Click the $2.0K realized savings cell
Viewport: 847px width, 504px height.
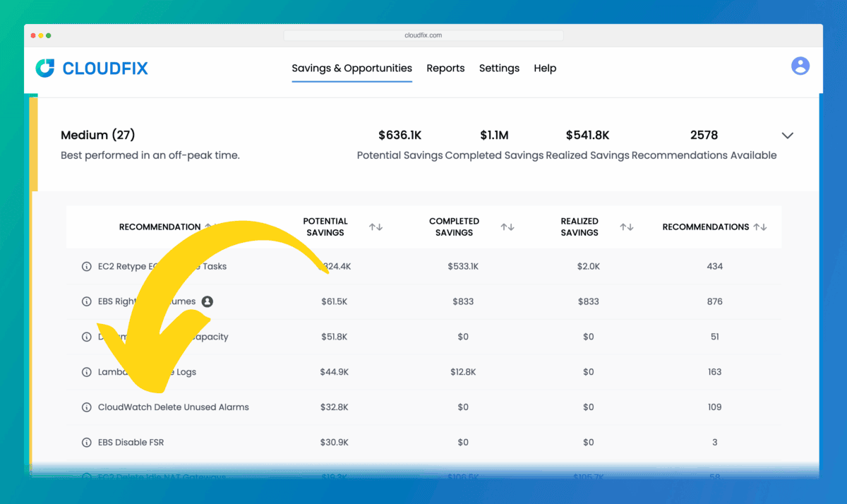589,267
